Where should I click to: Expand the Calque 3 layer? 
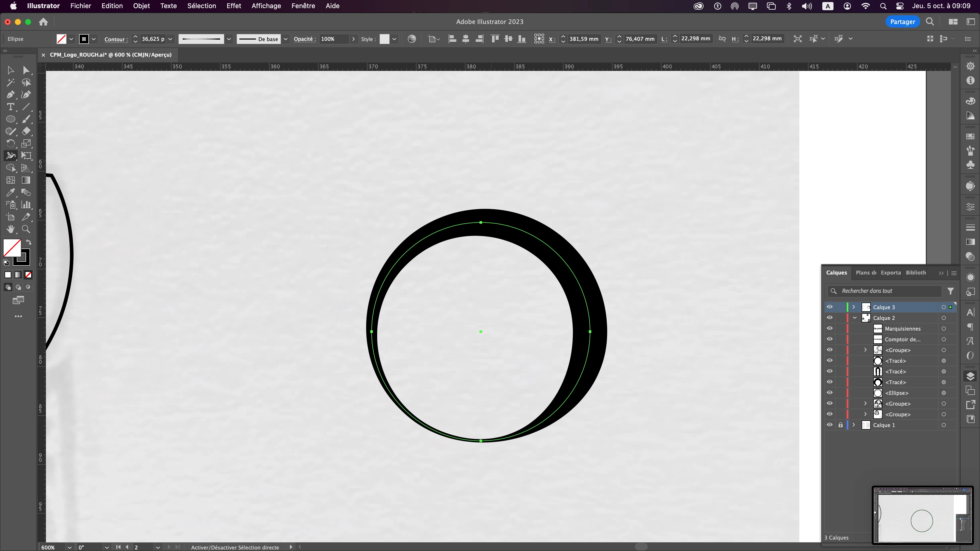tap(854, 307)
